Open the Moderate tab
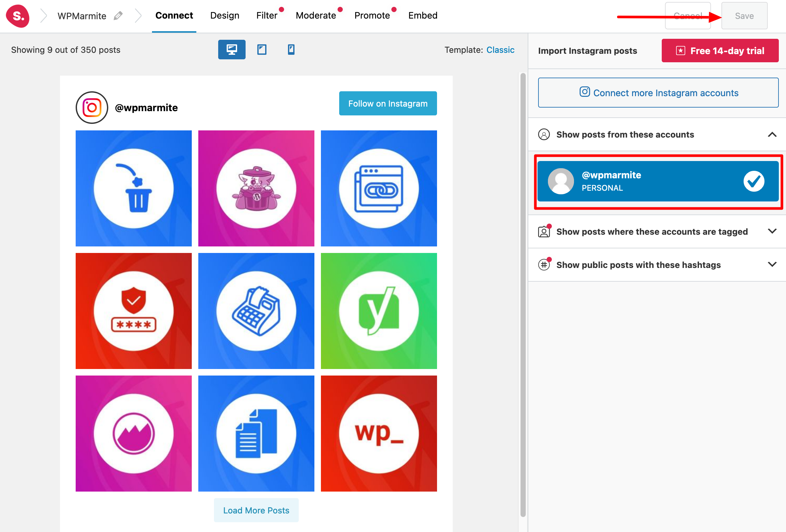Image resolution: width=786 pixels, height=532 pixels. (316, 16)
